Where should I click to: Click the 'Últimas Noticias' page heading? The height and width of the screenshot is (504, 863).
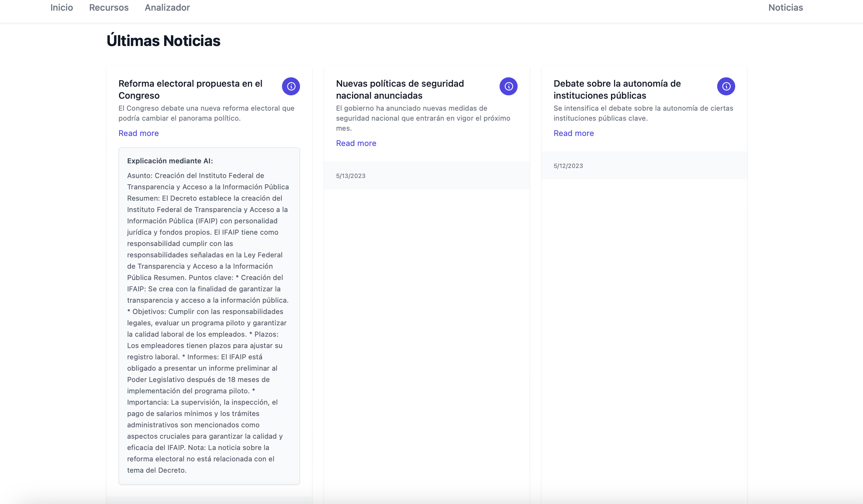tap(163, 41)
